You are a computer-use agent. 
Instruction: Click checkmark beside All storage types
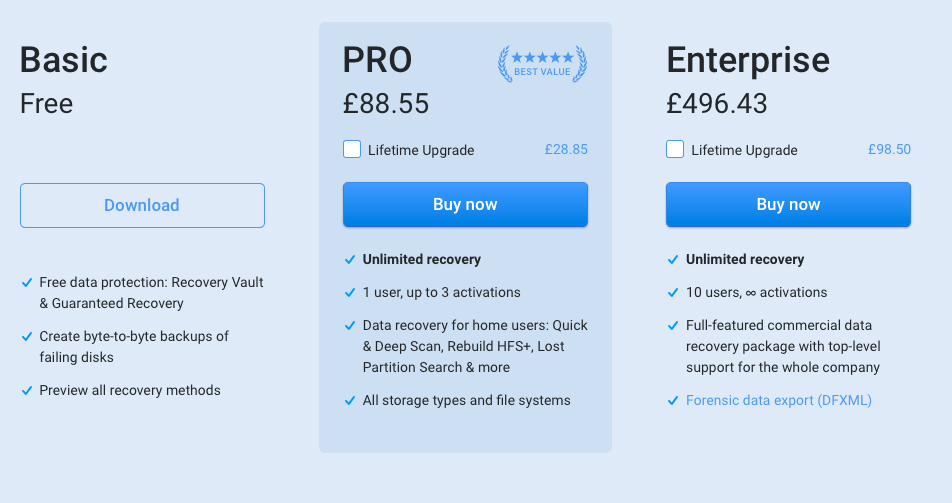coord(350,401)
